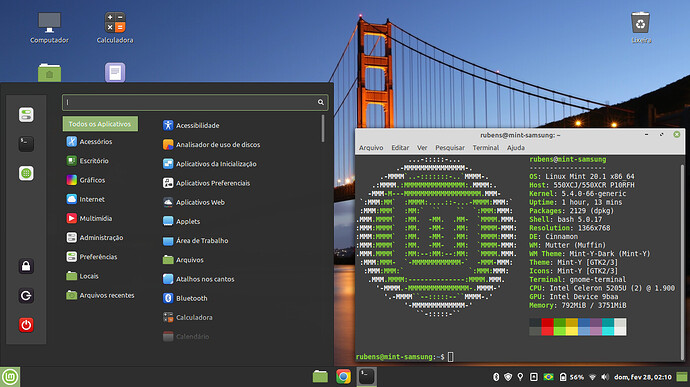Click the purple text document desktop icon
Screen dimensions: 690x387
[x=115, y=73]
